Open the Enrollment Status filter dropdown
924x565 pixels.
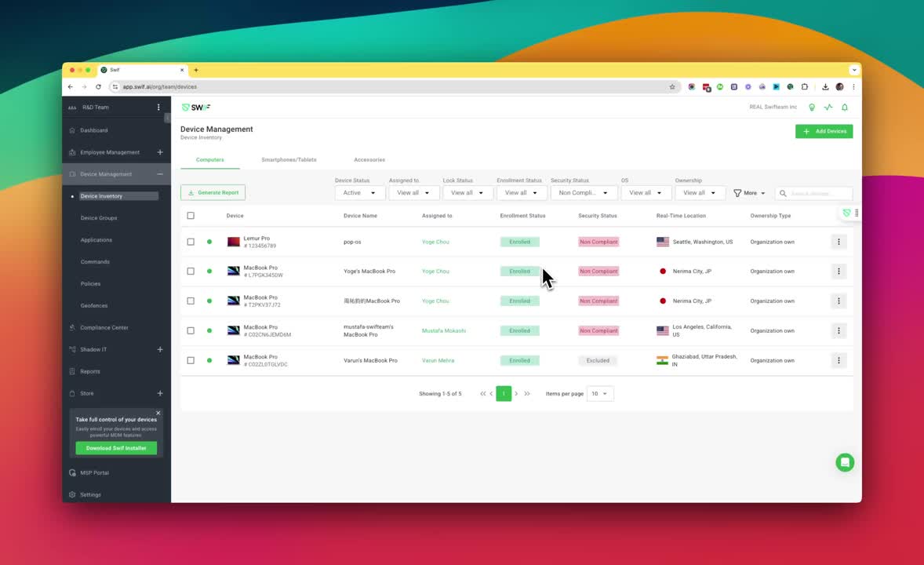[522, 193]
